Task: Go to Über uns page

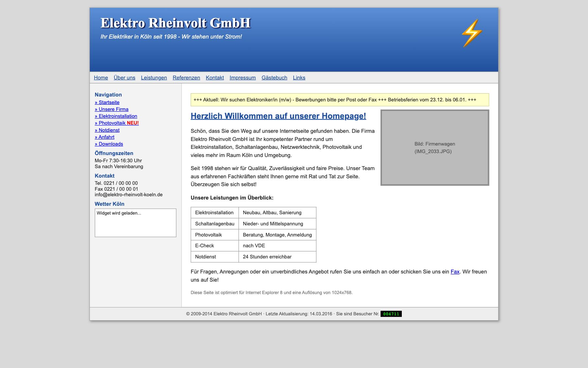Action: pyautogui.click(x=124, y=78)
